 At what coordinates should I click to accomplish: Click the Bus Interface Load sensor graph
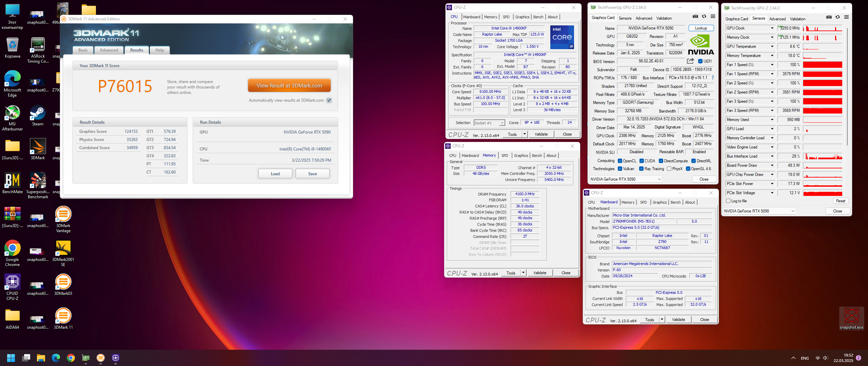click(823, 156)
